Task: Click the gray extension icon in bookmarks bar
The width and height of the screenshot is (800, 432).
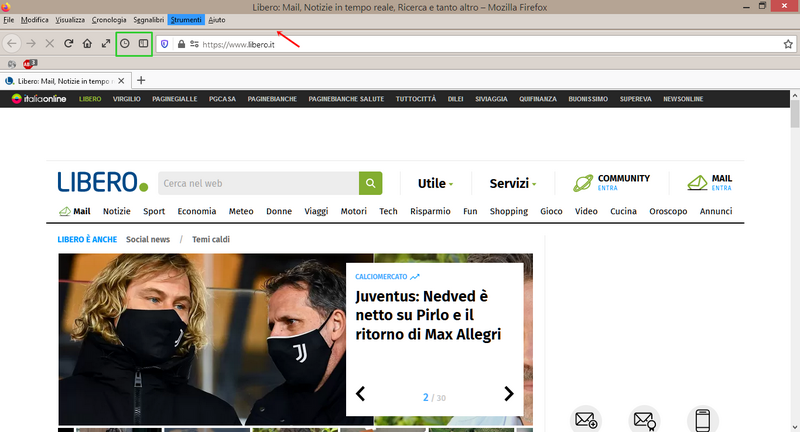Action: (x=12, y=64)
